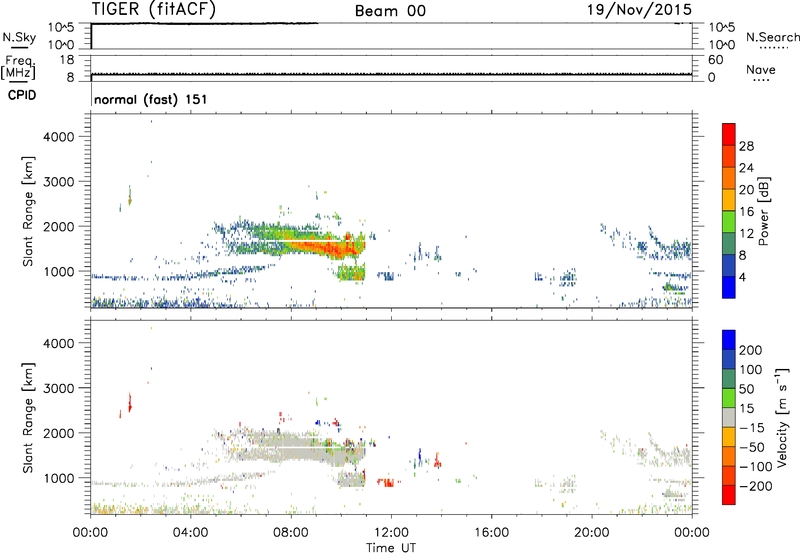Click the "−100" velocity scale label
This screenshot has width=800, height=554.
click(x=756, y=467)
